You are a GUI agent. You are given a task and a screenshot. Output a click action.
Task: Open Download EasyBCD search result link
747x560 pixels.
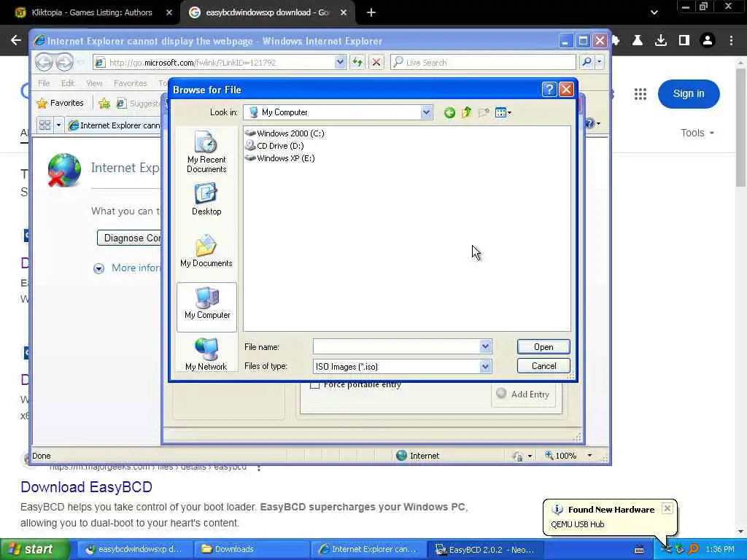86,486
